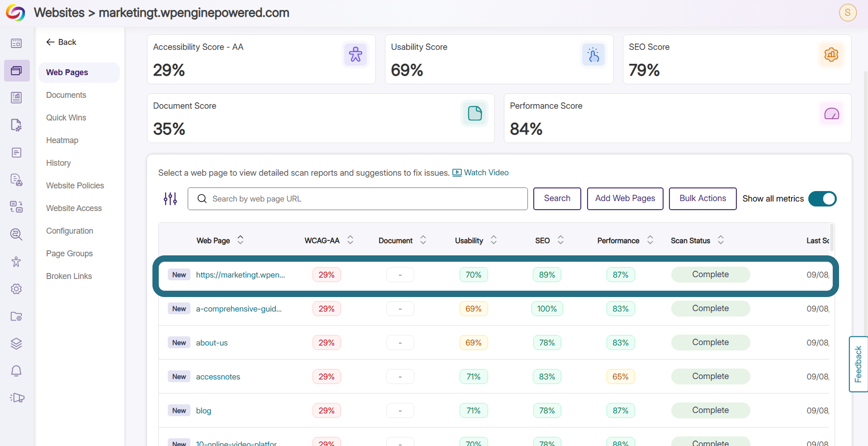Toggle the Show all metrics switch

822,199
